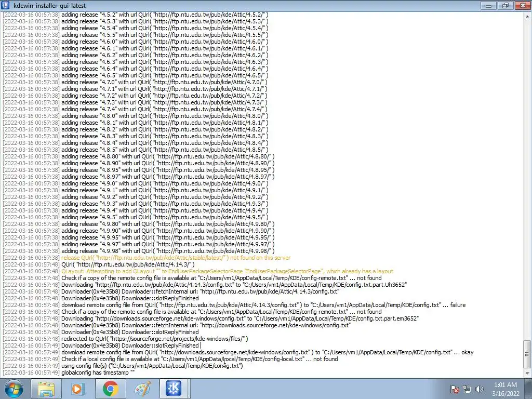The image size is (532, 399).
Task: Select the 'adding release "4.7.4"' log line
Action: pyautogui.click(x=136, y=109)
